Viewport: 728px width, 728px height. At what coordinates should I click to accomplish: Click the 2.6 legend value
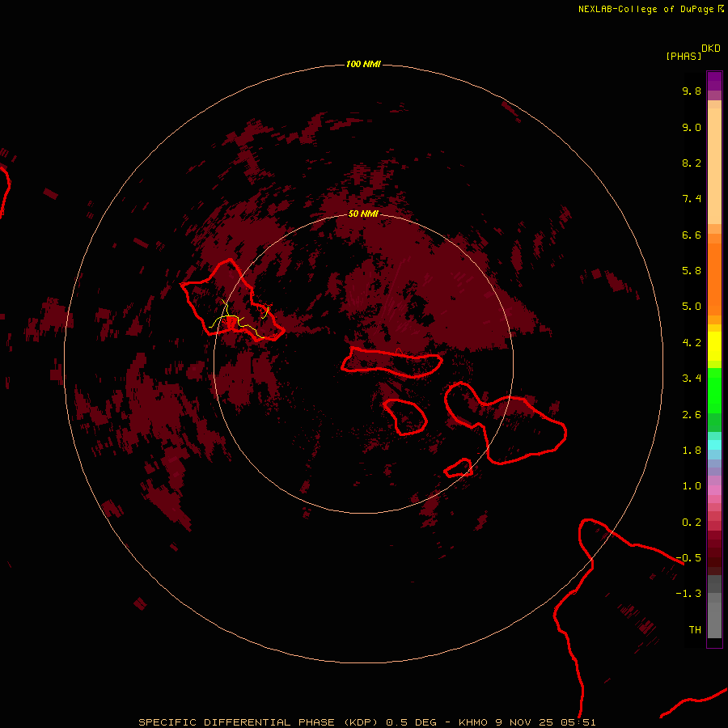692,414
